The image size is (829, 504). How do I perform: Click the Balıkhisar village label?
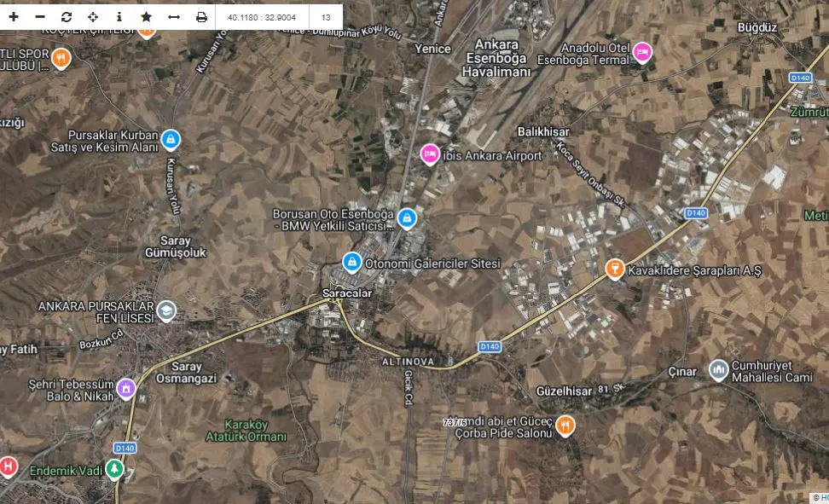point(543,131)
